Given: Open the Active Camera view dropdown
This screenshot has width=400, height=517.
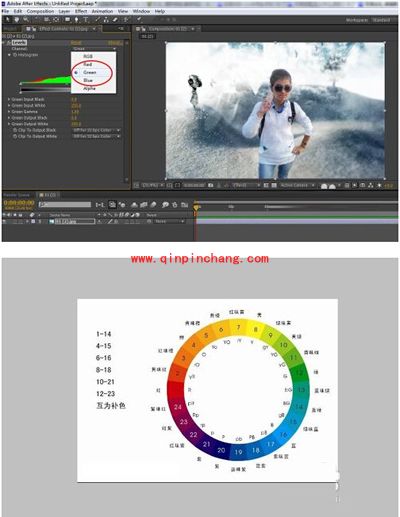Looking at the screenshot, I should coord(297,185).
